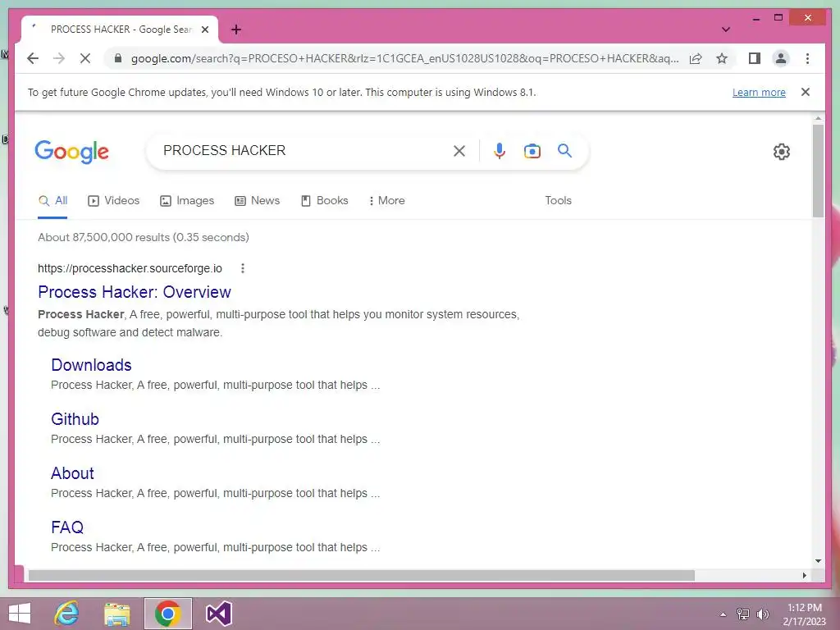Click the scroll down arrow
Screen dimensions: 840x630
(818, 561)
